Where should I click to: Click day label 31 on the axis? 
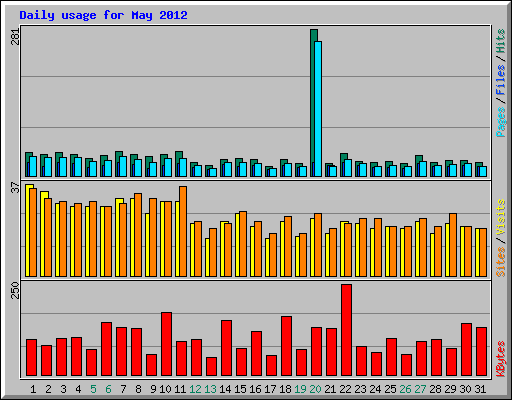(480, 389)
